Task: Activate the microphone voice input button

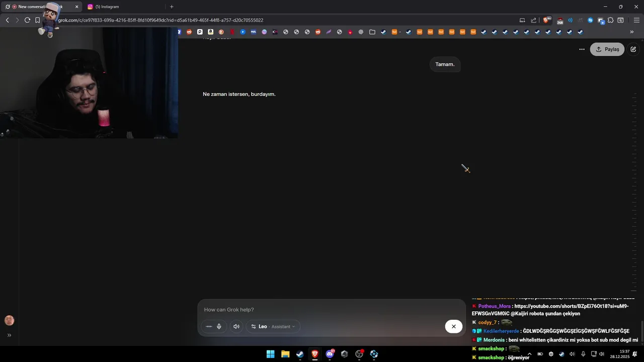Action: tap(219, 326)
